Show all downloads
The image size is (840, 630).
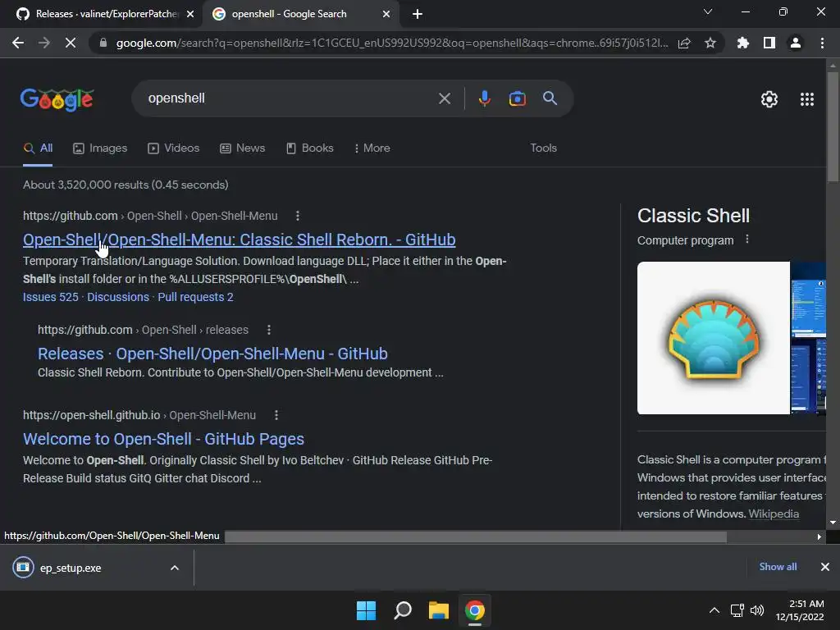[778, 567]
